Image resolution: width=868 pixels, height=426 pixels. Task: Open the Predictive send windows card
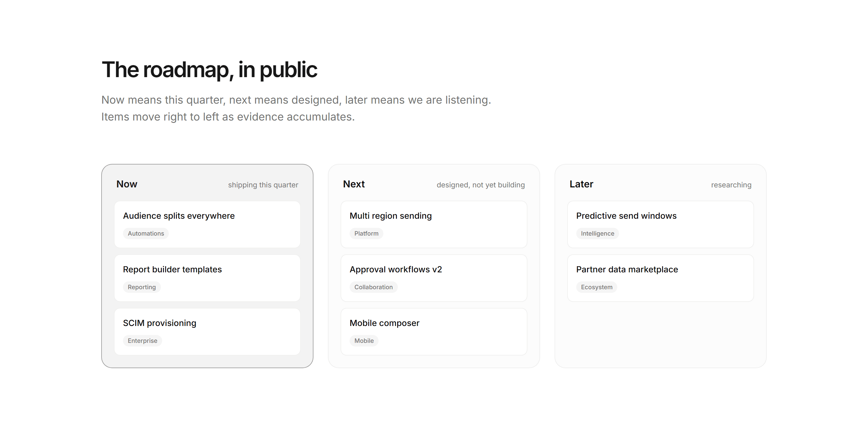pos(660,224)
